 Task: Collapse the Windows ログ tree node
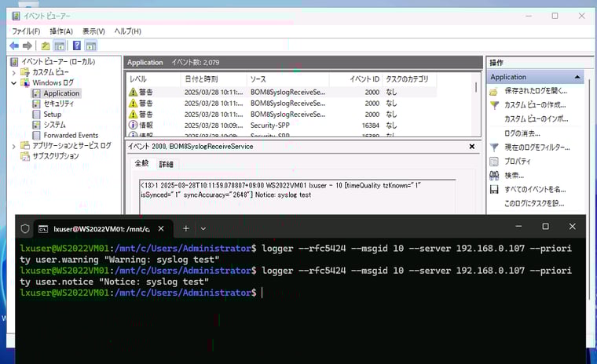point(13,83)
